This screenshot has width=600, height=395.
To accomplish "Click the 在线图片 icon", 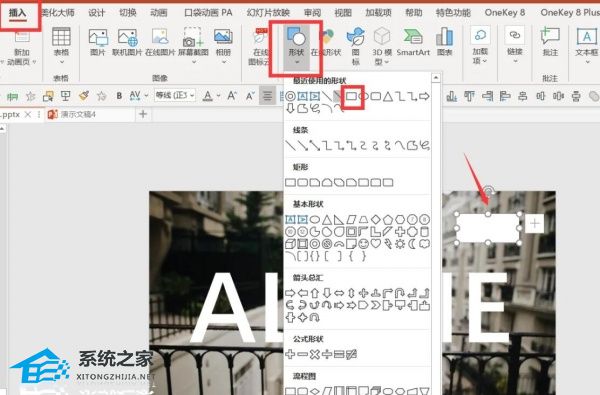I will pos(160,42).
